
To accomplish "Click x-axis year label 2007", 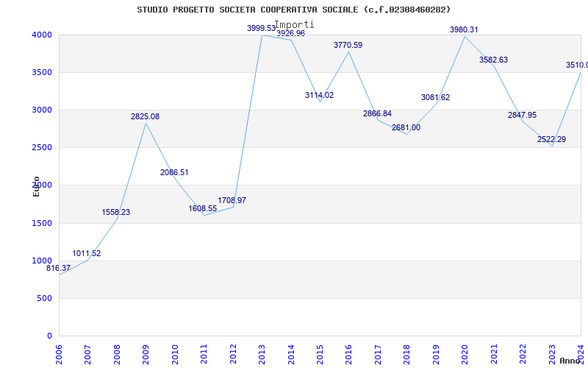I will [87, 355].
